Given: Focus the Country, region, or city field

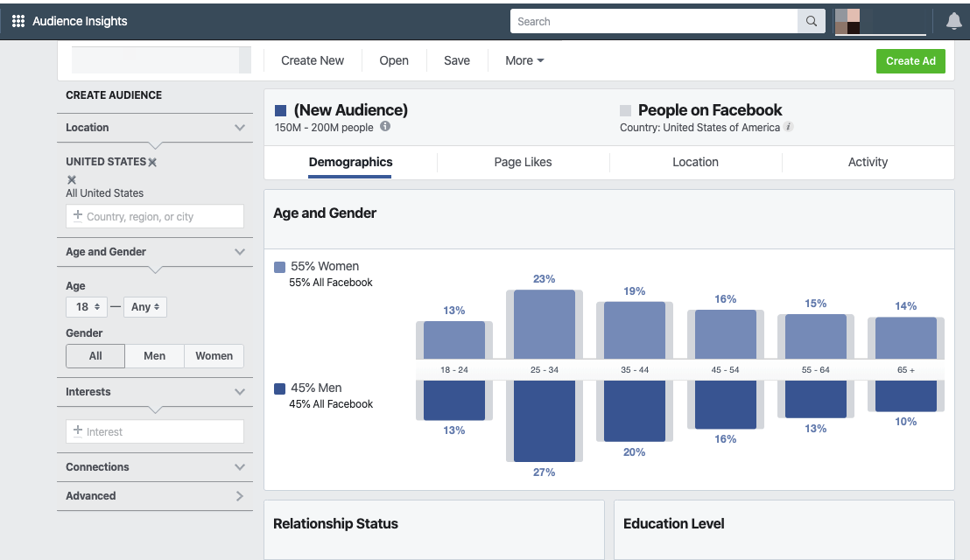Looking at the screenshot, I should (x=155, y=216).
